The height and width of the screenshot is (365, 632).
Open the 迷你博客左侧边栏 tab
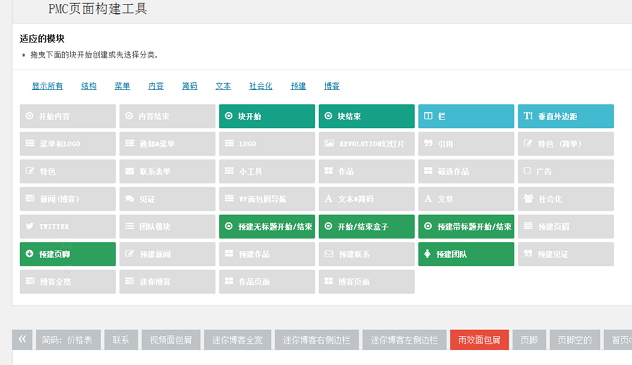coord(404,340)
